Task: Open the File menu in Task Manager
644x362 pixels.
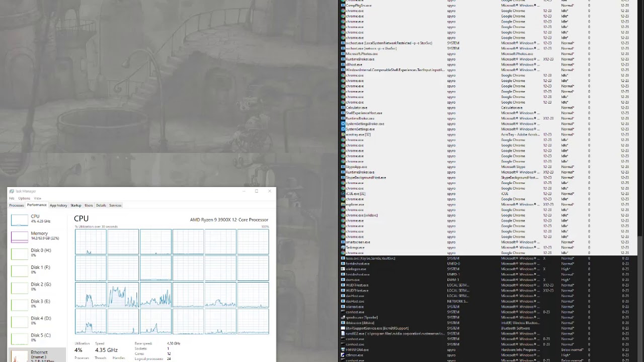Action: [x=12, y=199]
